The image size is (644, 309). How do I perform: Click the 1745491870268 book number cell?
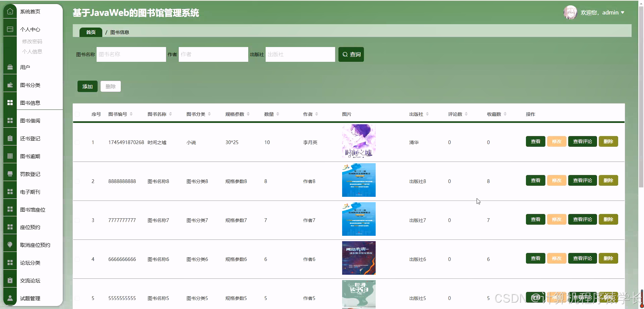(126, 142)
